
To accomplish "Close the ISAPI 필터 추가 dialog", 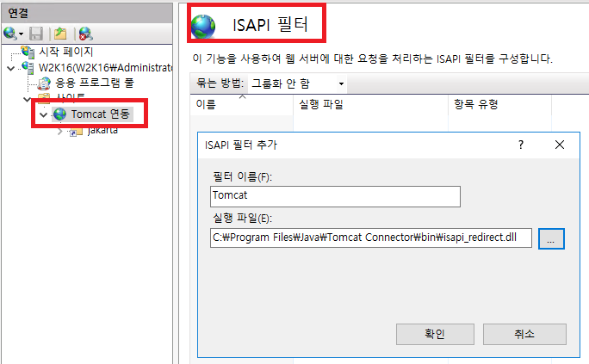I will [560, 145].
